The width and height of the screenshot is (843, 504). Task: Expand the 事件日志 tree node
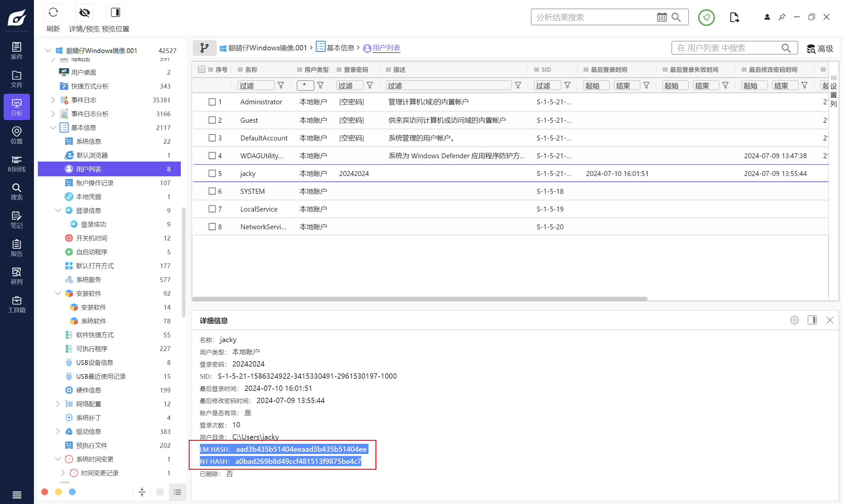coord(53,100)
